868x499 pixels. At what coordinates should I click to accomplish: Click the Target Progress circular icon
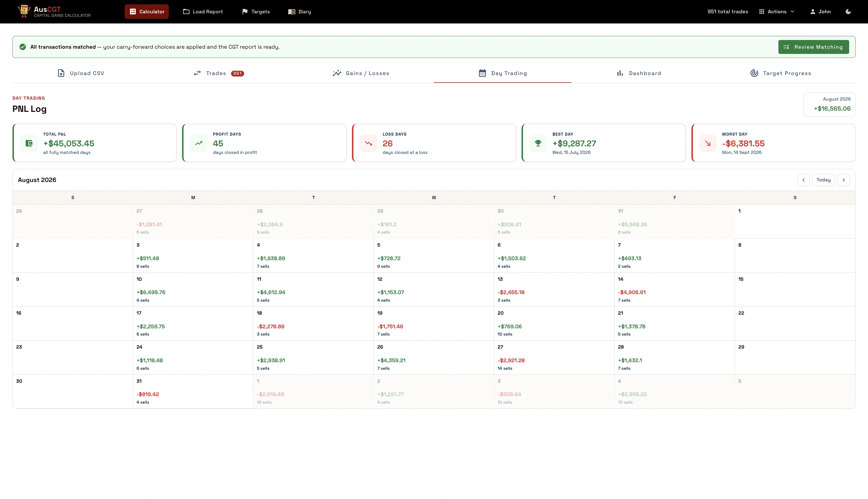point(754,73)
